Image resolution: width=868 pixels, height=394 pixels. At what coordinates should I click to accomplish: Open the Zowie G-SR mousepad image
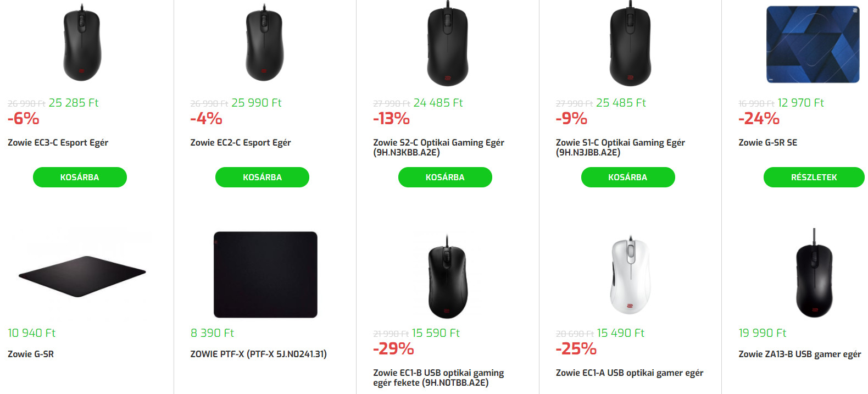pos(82,275)
